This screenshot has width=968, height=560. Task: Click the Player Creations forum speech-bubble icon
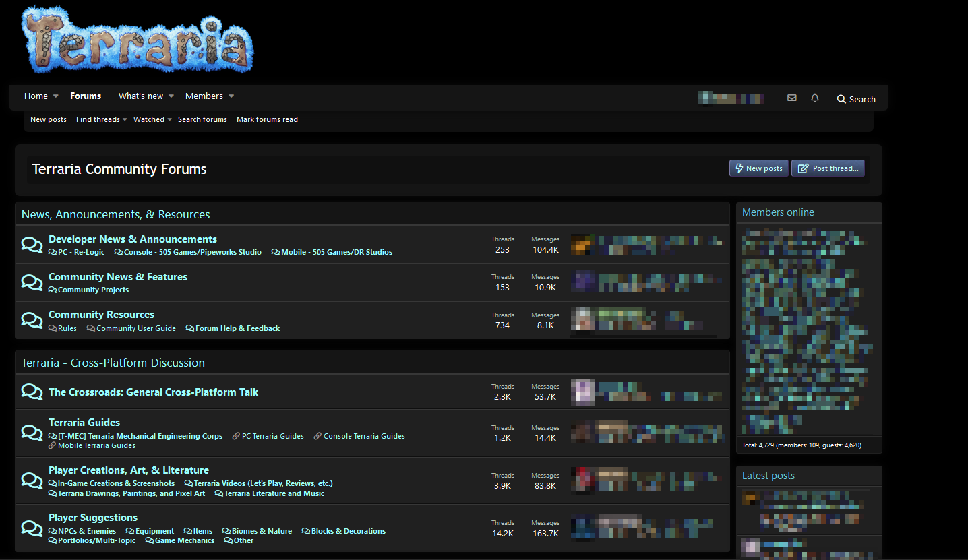point(32,480)
